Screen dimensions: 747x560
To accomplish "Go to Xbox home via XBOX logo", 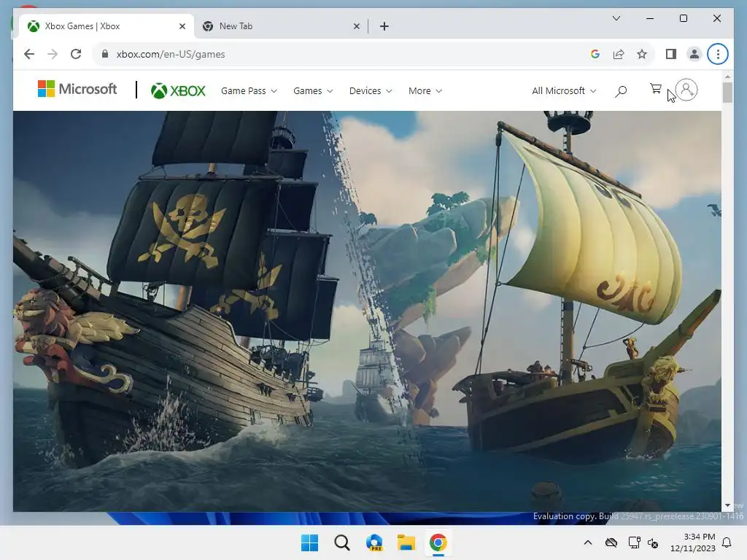I will coord(178,90).
